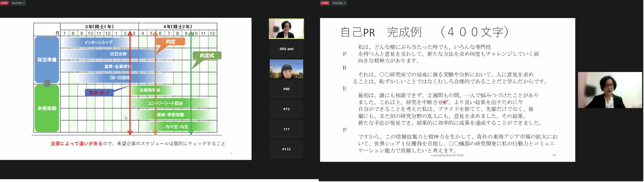Expand the YouTube dropdown in the right window
This screenshot has height=182, width=644.
click(x=339, y=3)
